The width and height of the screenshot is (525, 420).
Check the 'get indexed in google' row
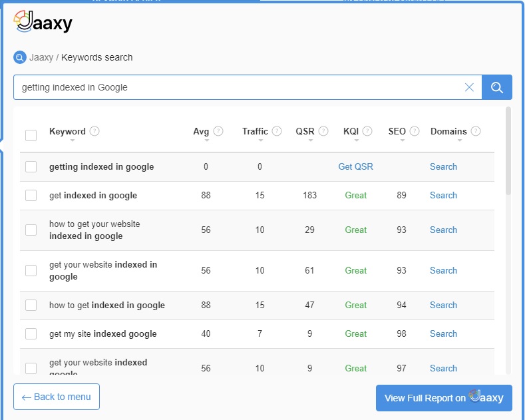tap(31, 195)
